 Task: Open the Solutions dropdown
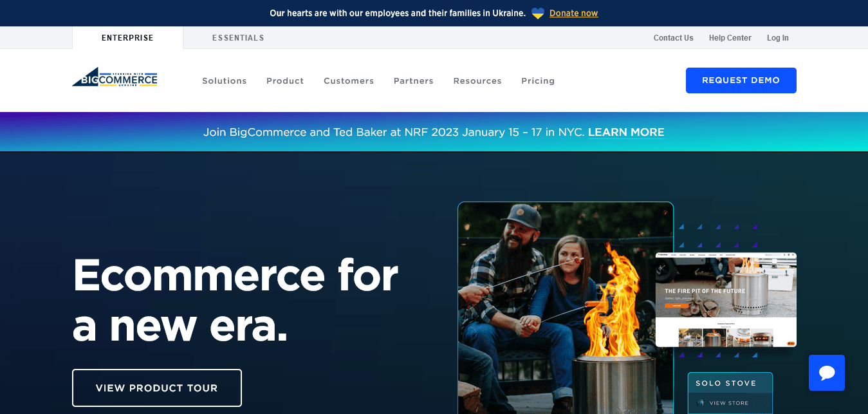tap(224, 80)
